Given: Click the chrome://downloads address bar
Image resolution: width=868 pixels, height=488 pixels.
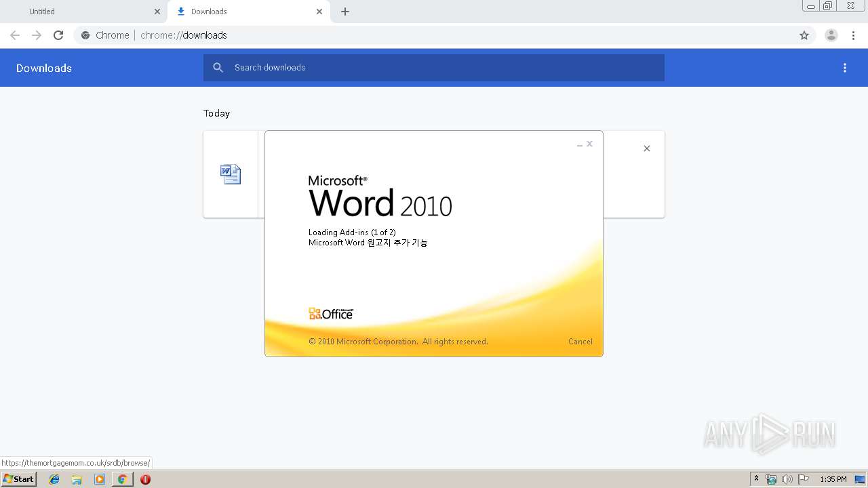Looking at the screenshot, I should [x=444, y=35].
